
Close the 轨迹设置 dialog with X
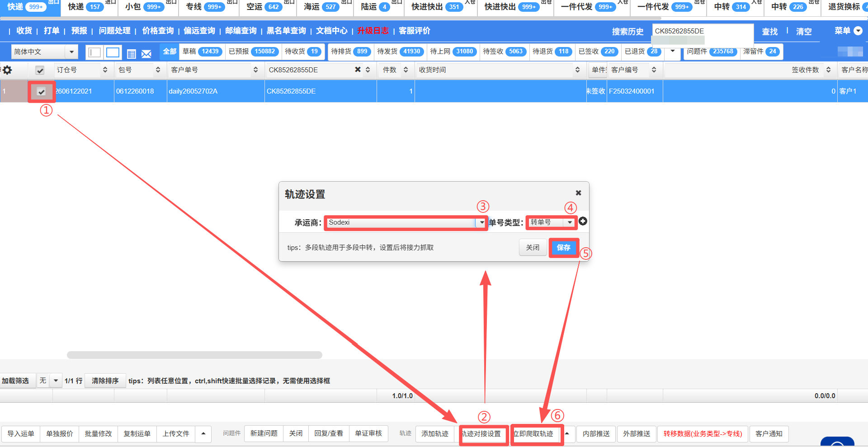(578, 193)
